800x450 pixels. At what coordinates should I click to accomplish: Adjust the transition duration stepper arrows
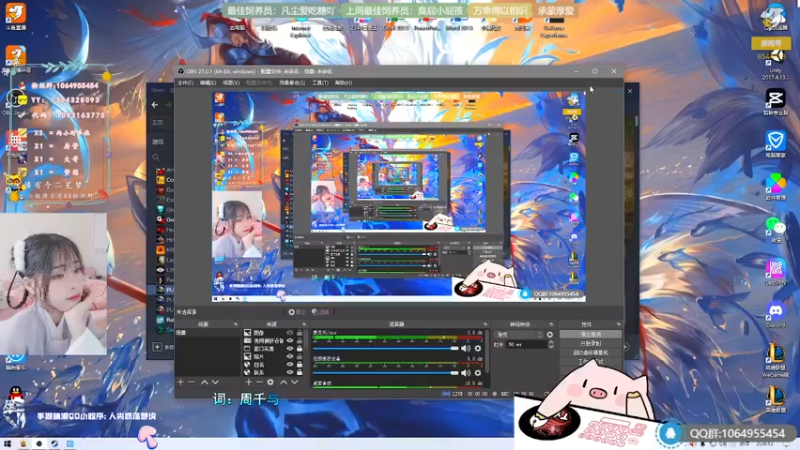pyautogui.click(x=551, y=344)
